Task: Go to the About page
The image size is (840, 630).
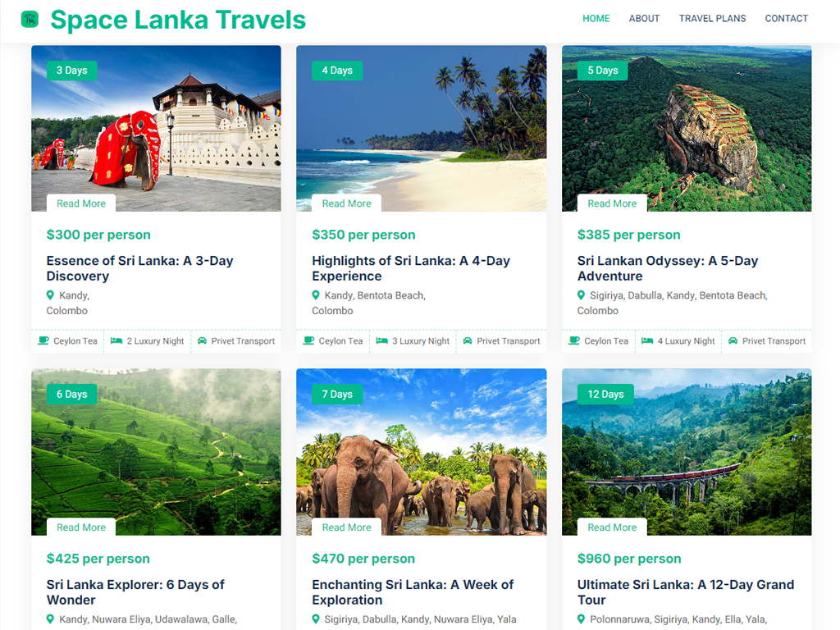Action: tap(644, 19)
